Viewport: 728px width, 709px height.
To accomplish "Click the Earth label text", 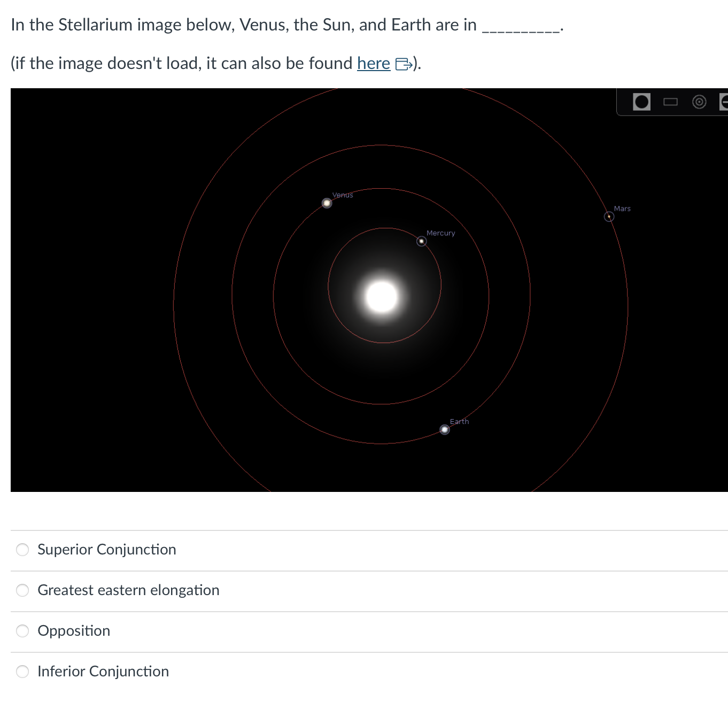I will click(460, 421).
